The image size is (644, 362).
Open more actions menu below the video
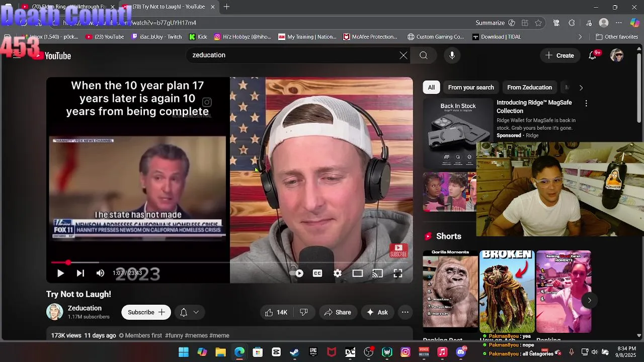tap(405, 312)
